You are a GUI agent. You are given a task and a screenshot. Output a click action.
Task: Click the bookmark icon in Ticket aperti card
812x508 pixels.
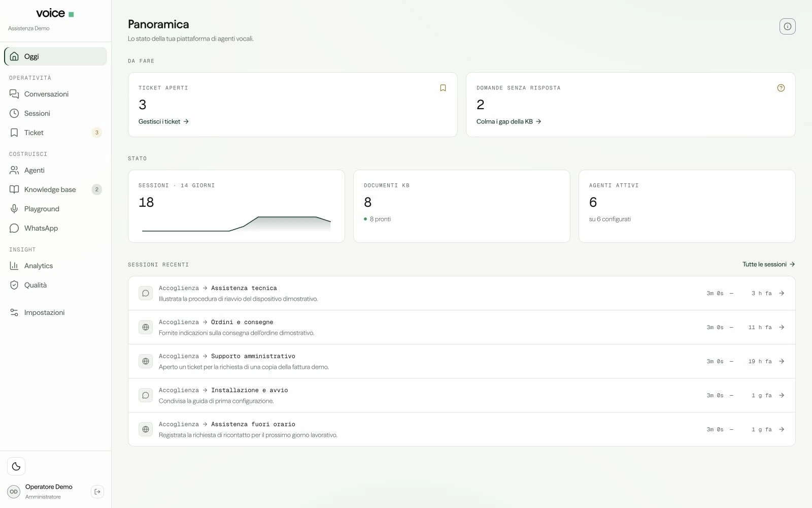[x=443, y=88]
